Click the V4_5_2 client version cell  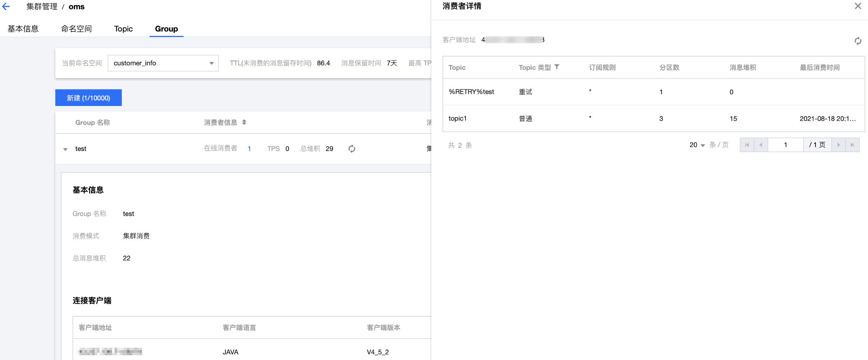(x=378, y=352)
